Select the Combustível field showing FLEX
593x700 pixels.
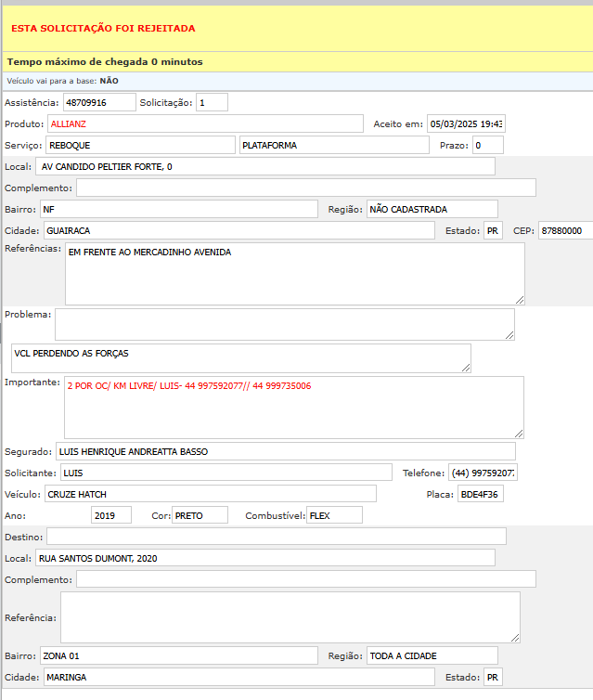334,514
